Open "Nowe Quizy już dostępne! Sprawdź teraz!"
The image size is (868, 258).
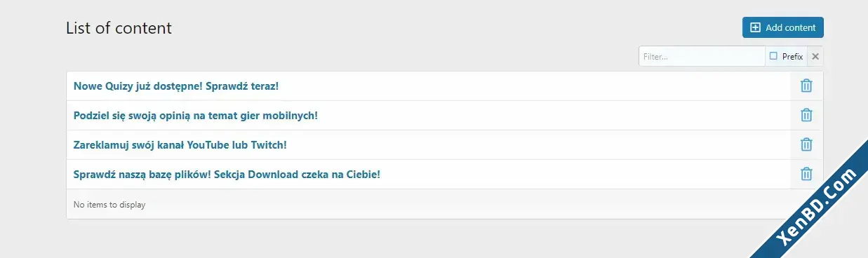(x=176, y=86)
